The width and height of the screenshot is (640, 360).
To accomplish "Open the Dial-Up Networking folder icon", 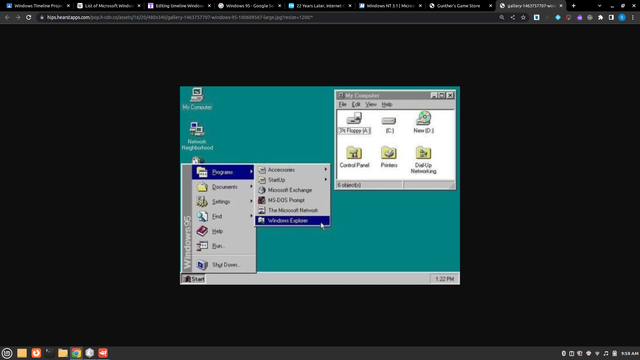I will pos(423,160).
